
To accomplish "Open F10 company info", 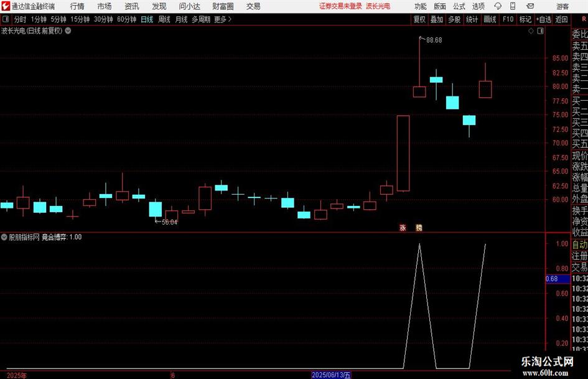I will (508, 19).
